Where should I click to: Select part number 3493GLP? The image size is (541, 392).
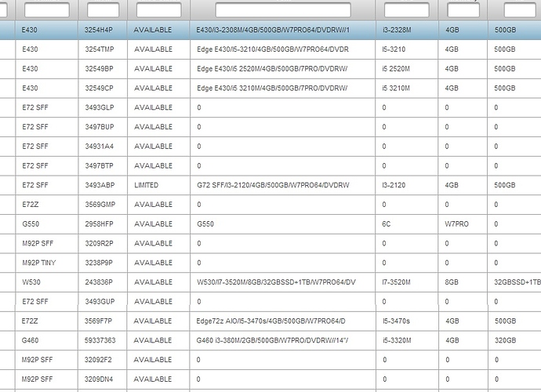click(100, 107)
